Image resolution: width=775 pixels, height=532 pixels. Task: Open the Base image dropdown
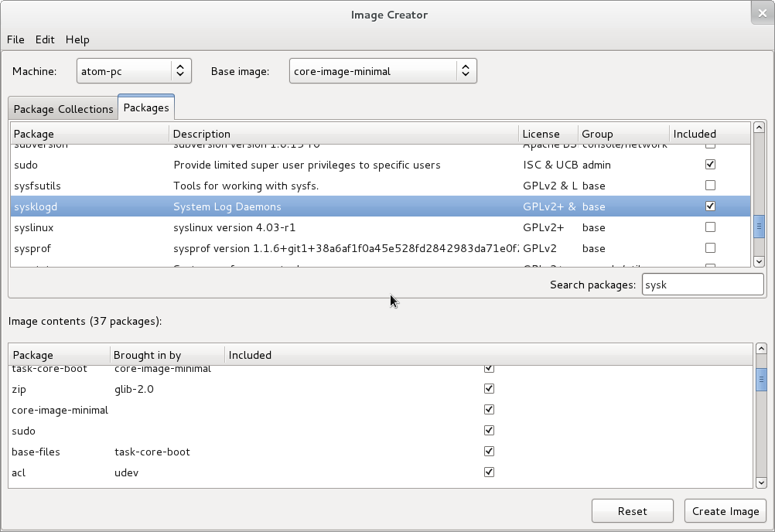[382, 71]
